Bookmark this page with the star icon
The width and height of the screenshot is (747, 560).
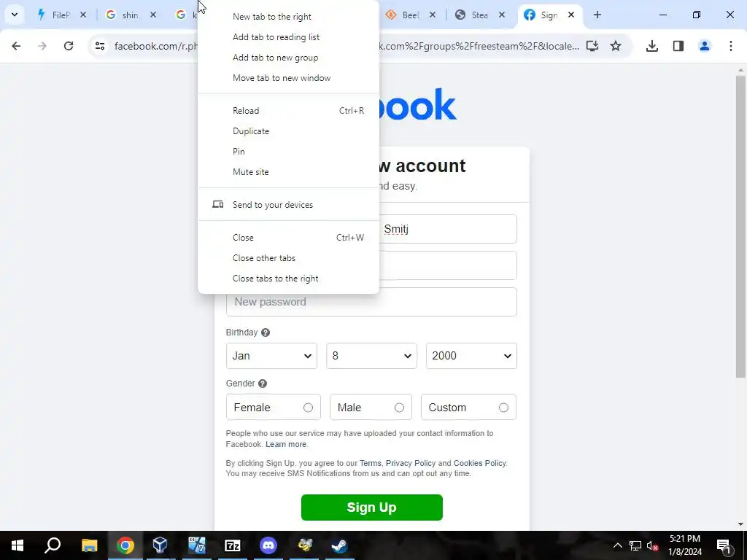[616, 46]
